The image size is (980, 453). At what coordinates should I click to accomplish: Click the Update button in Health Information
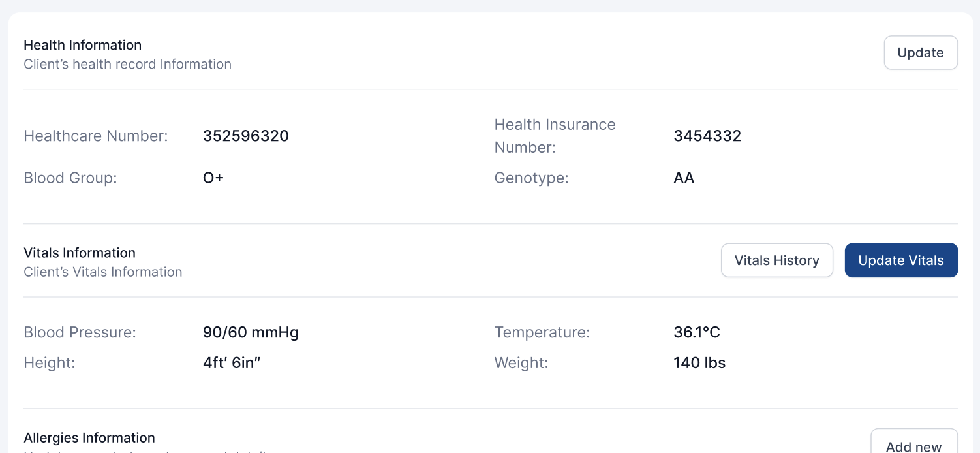(920, 53)
